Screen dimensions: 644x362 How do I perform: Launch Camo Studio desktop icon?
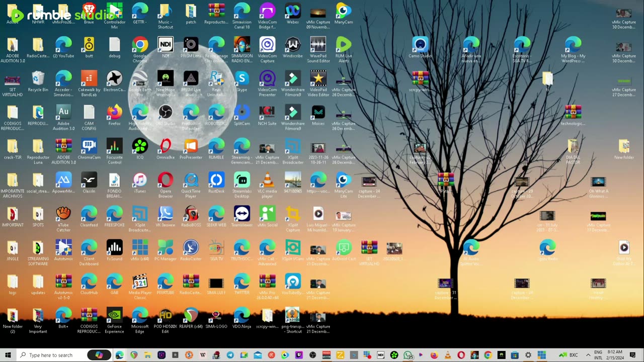420,47
